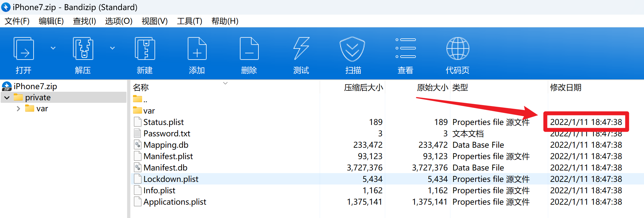Screen dimensions: 644x218
Task: Select the Manifest.plist file icon
Action: 138,156
